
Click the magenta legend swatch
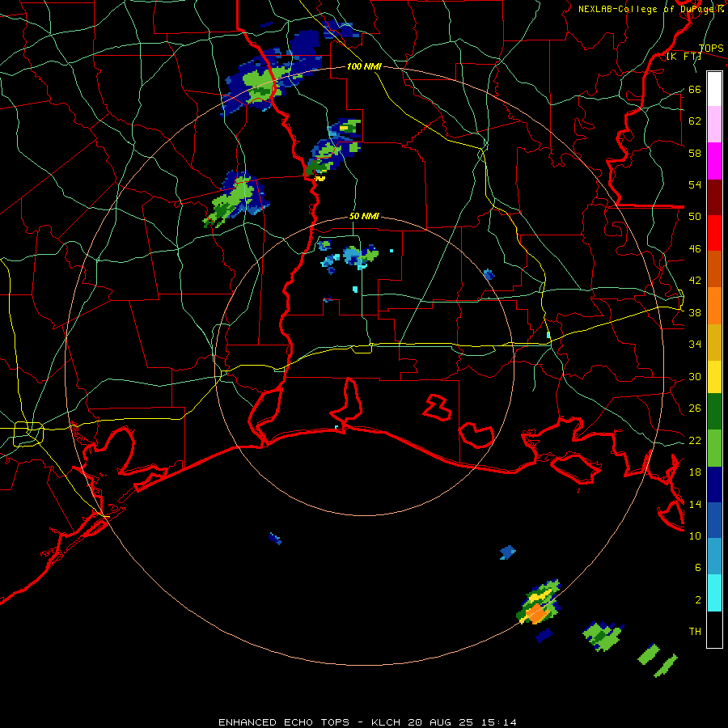[x=714, y=161]
